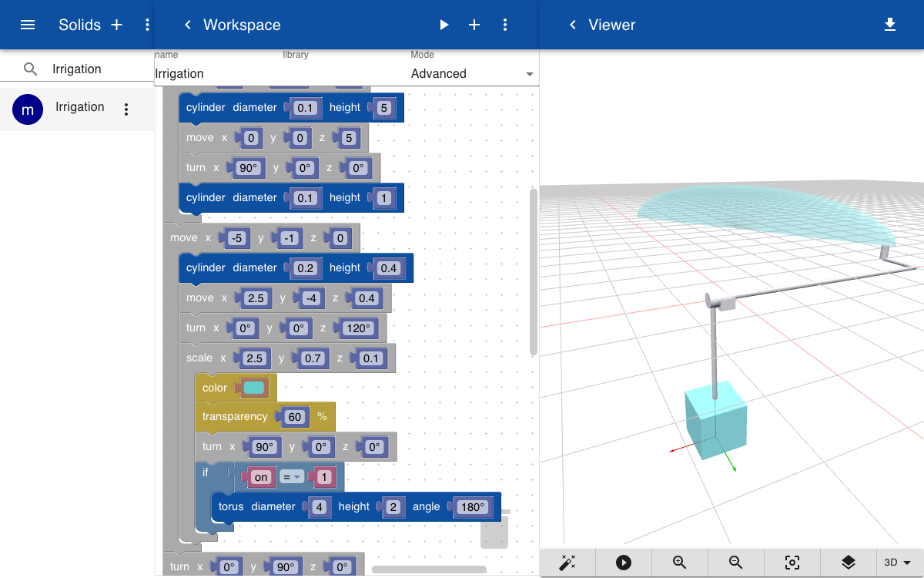
Task: Zoom in on the 3D viewer
Action: pos(680,563)
